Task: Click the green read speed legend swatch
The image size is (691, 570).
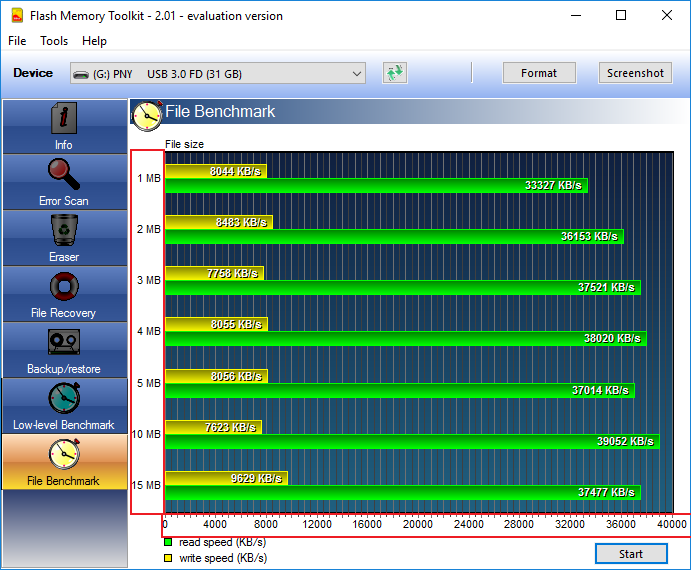Action: (168, 542)
